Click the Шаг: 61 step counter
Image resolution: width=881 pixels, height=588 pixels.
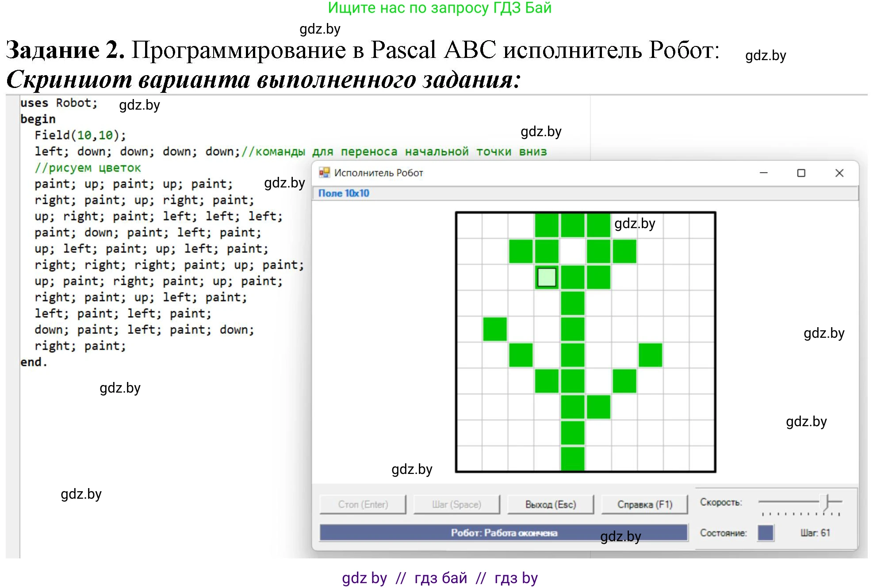point(815,533)
